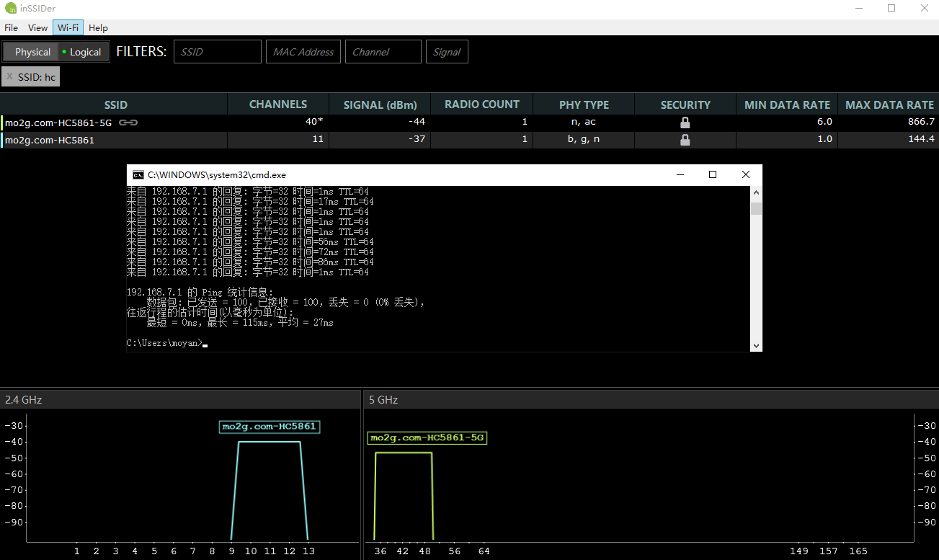Screen dimensions: 939x560
Task: Click the cmd window scrollbar down arrow
Action: 756,345
